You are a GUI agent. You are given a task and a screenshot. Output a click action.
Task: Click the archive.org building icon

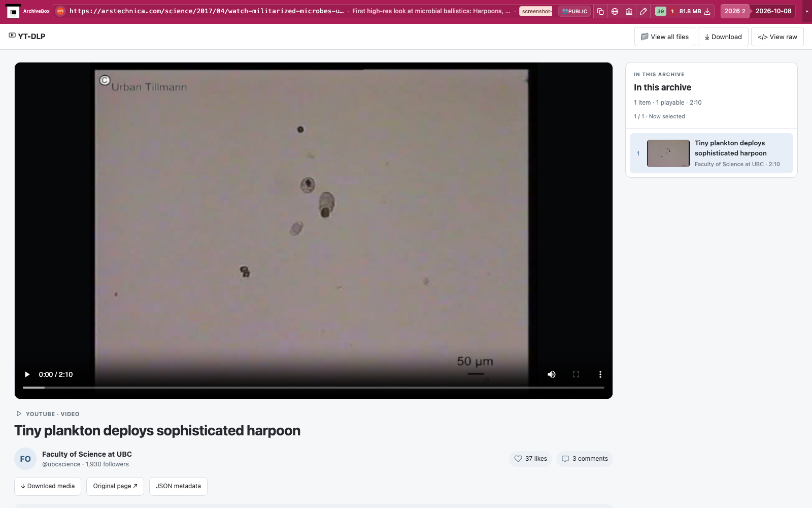[x=629, y=11]
